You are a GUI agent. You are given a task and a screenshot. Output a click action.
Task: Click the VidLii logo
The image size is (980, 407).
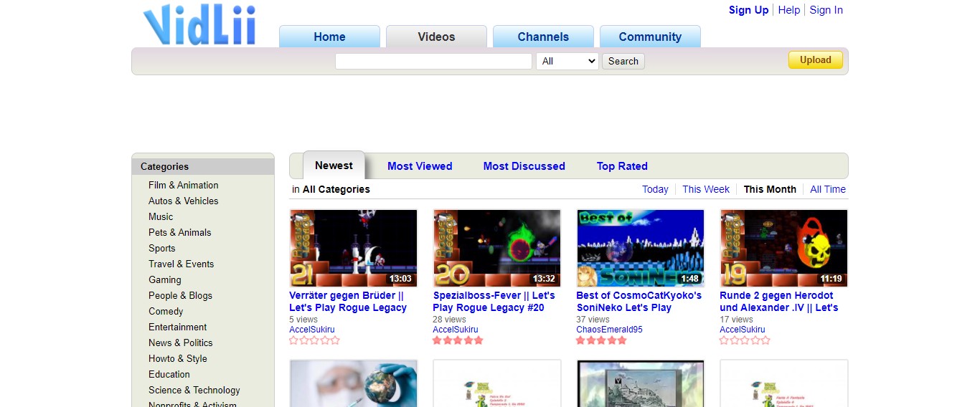199,25
